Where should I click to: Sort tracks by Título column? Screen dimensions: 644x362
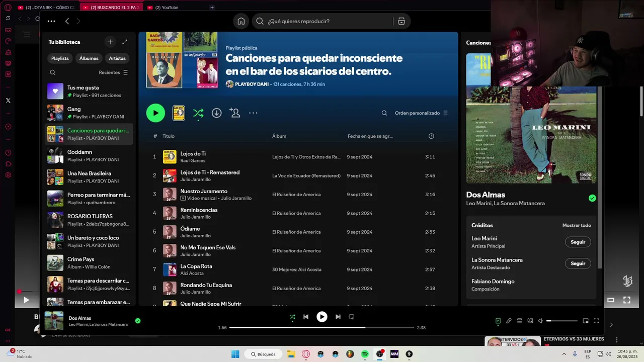click(x=169, y=136)
